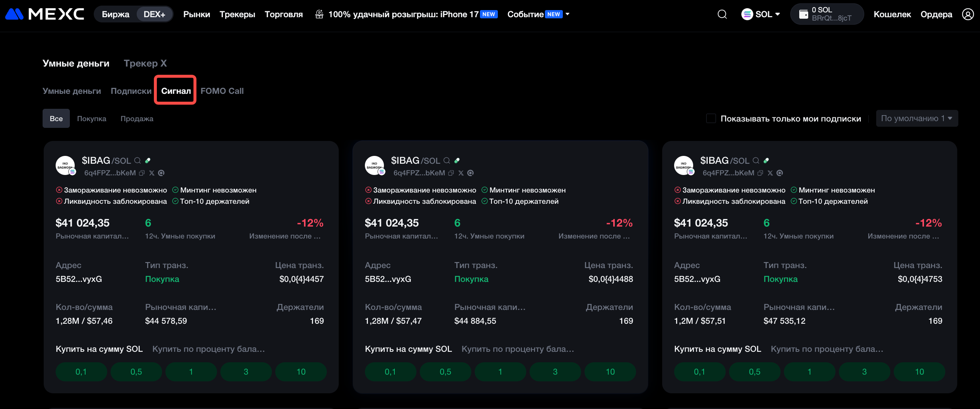The width and height of the screenshot is (980, 409).
Task: Open the user profile icon
Action: click(x=967, y=15)
